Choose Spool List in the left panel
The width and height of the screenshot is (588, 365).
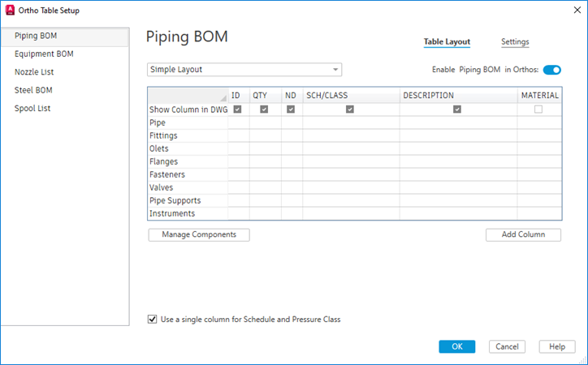tap(32, 108)
